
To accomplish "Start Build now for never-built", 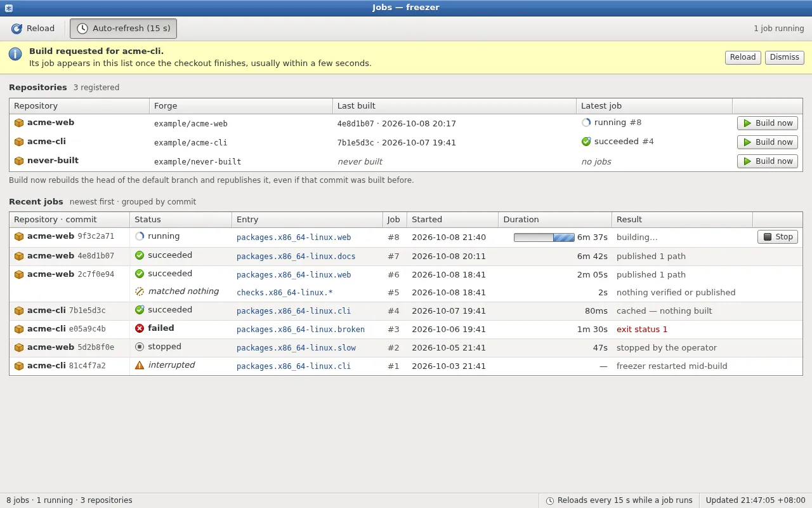I will coord(768,161).
